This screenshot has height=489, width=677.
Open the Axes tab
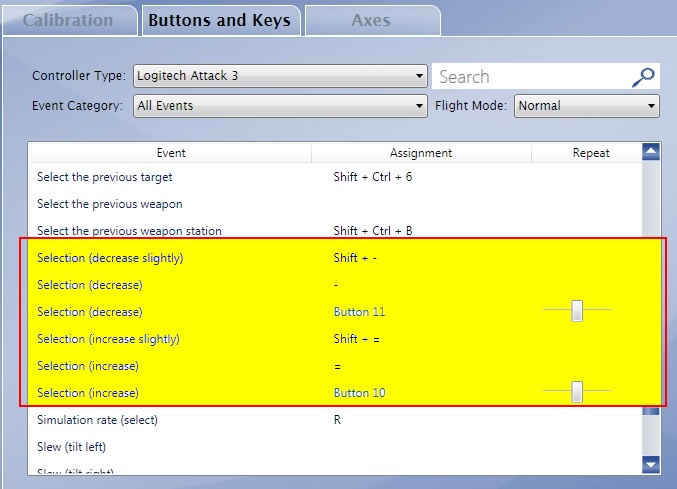click(x=371, y=20)
